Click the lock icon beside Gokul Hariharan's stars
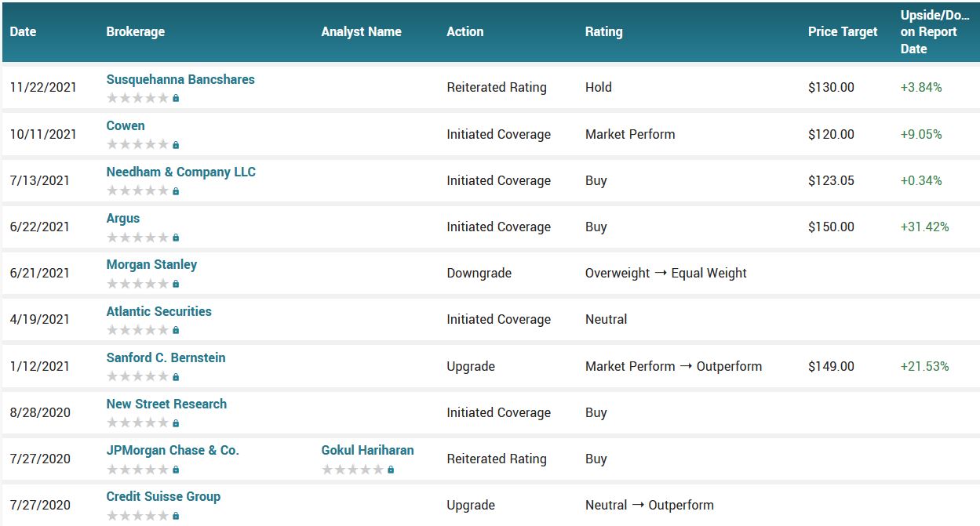 [x=391, y=470]
